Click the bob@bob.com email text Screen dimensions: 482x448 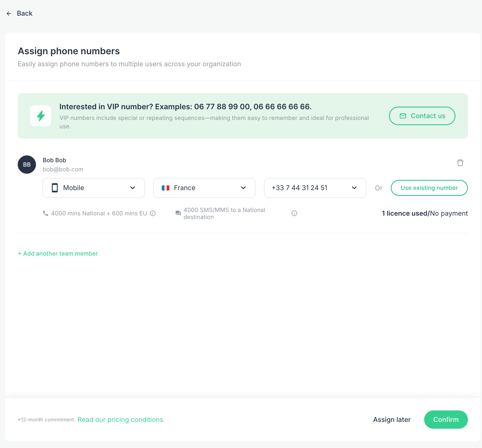tap(63, 169)
